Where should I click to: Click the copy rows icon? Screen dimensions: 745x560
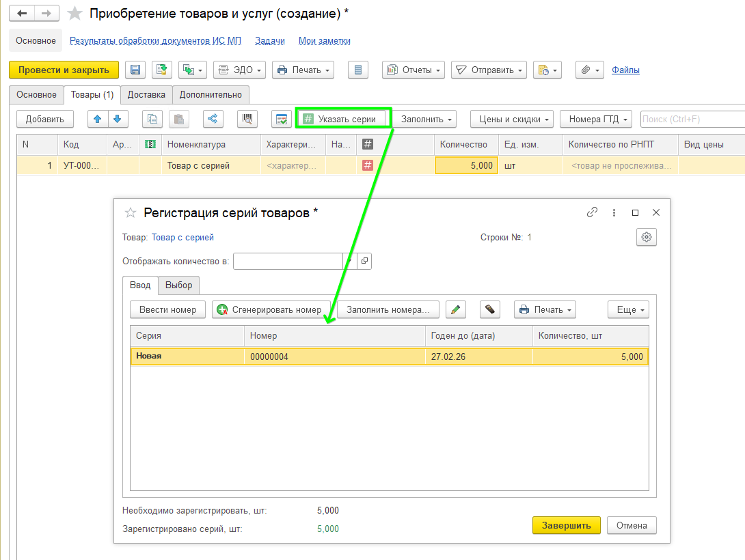click(x=152, y=119)
